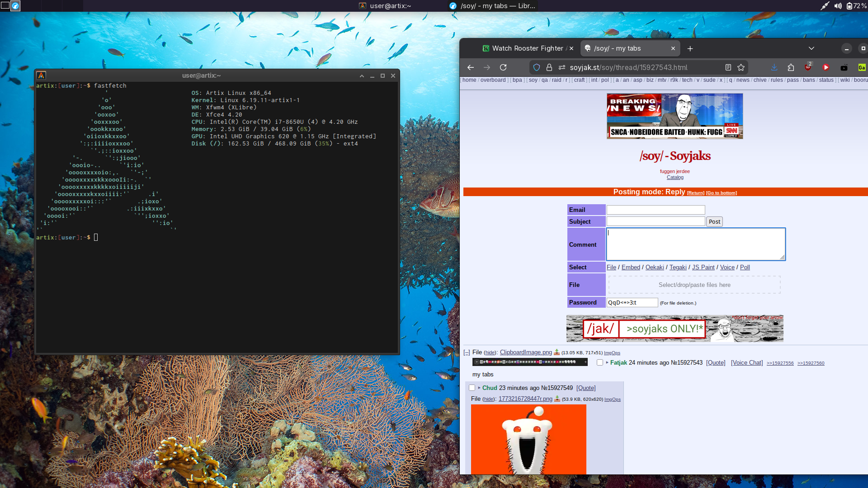Open a new browser tab
This screenshot has height=488, width=868.
coord(690,48)
